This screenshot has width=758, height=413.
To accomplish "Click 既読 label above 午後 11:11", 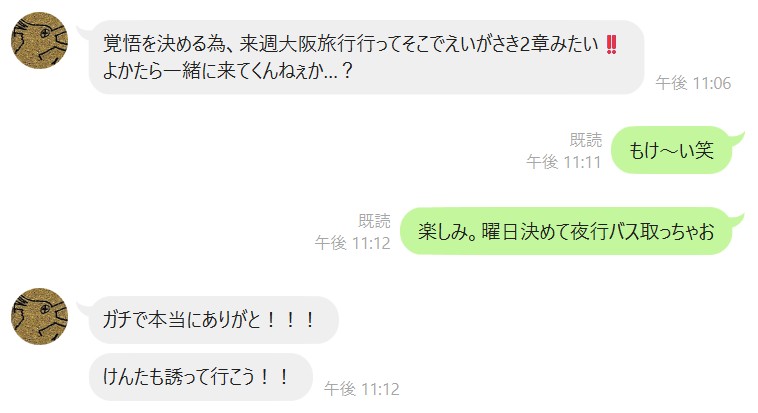I will [586, 140].
